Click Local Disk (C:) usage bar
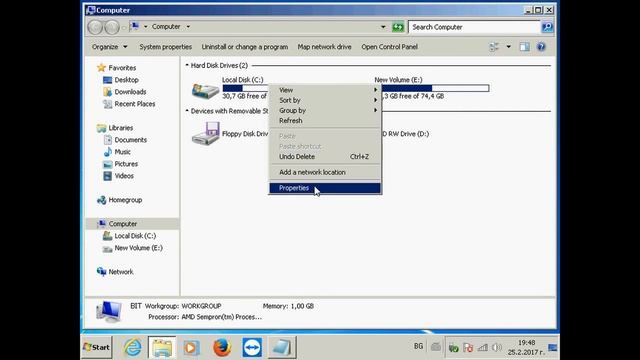This screenshot has width=640, height=360. (x=245, y=88)
